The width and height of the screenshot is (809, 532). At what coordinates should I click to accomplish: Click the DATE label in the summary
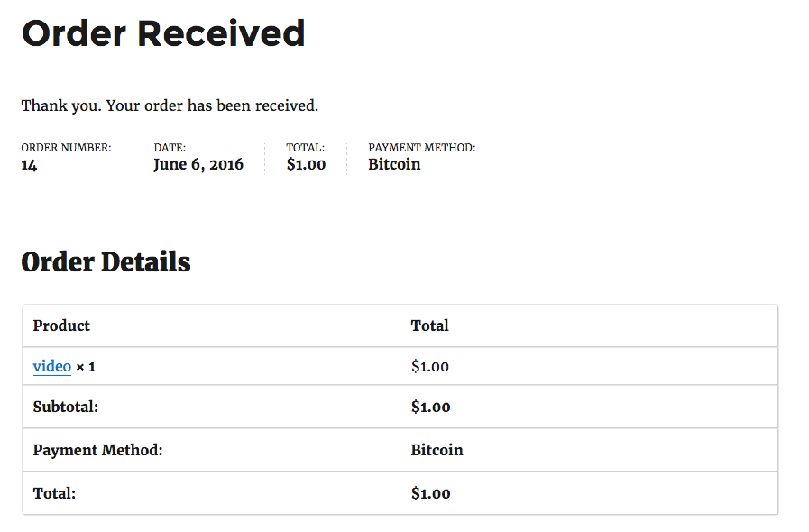[170, 148]
